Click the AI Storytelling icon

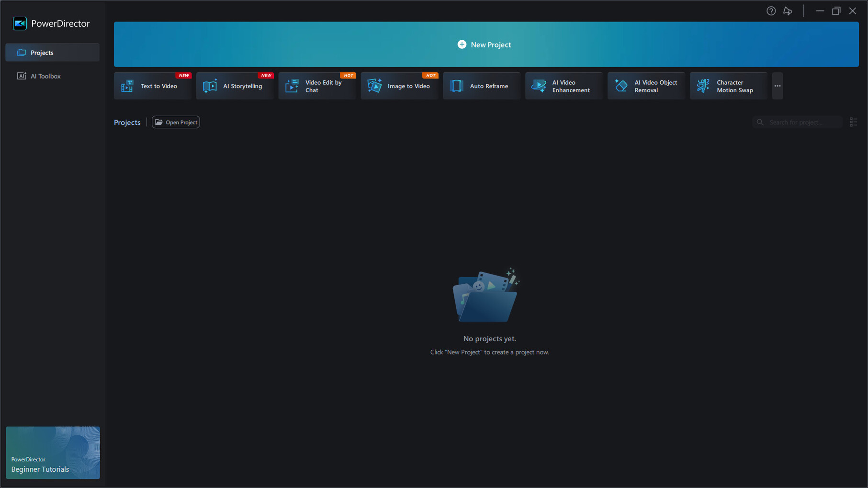(x=210, y=86)
